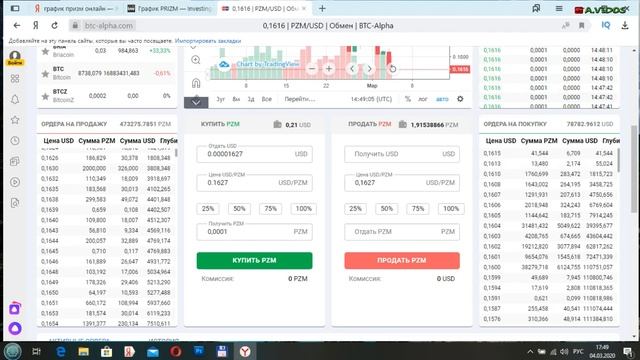Click the timezone 14:49:05 (UTC) label

[371, 99]
